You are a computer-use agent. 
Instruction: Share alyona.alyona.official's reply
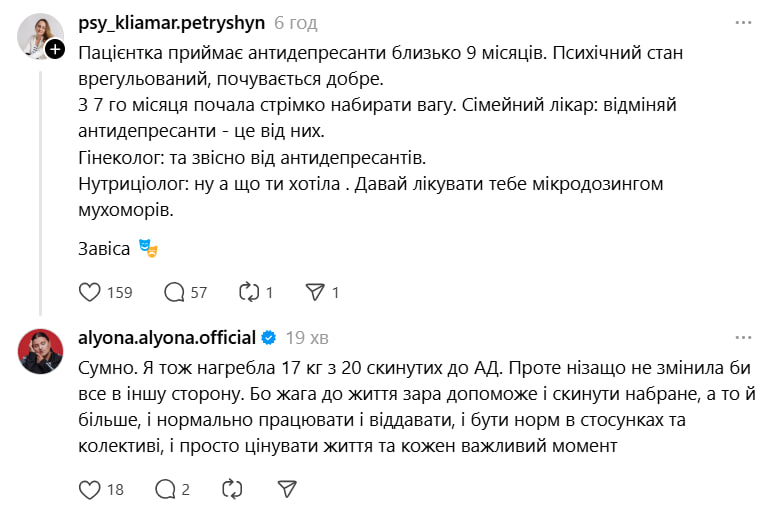287,489
